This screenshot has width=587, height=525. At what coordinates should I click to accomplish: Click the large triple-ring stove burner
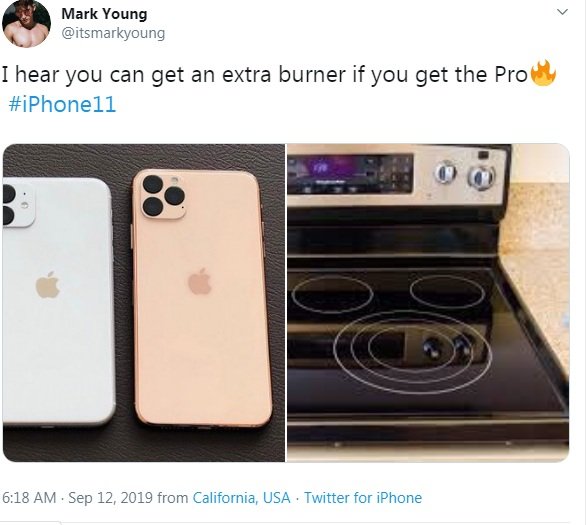pyautogui.click(x=413, y=352)
